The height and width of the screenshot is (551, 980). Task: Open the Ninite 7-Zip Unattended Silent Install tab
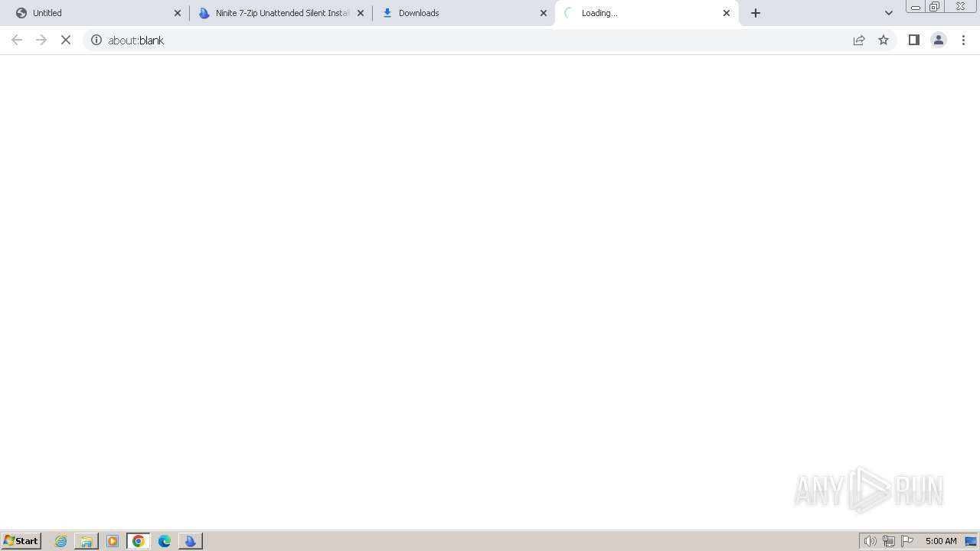pos(280,13)
